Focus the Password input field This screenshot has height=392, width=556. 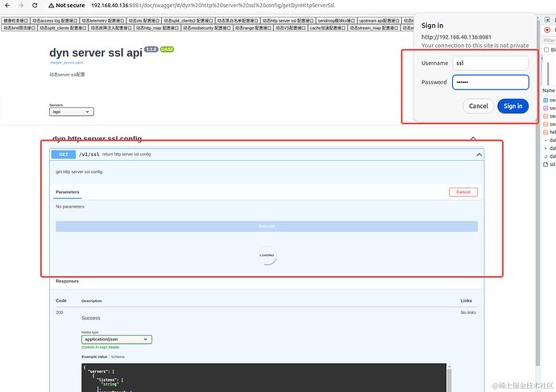tap(489, 82)
